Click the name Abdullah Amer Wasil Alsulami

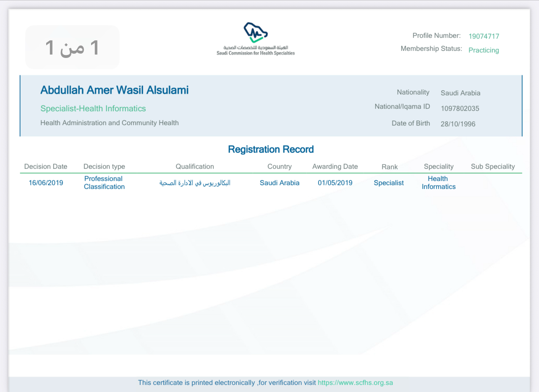(114, 90)
